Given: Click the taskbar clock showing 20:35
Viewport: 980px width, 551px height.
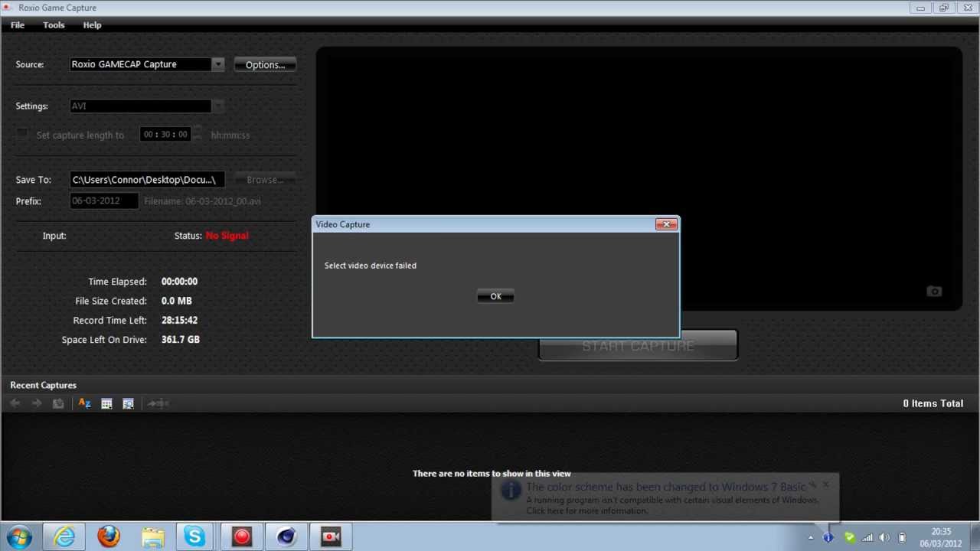Looking at the screenshot, I should pos(941,537).
